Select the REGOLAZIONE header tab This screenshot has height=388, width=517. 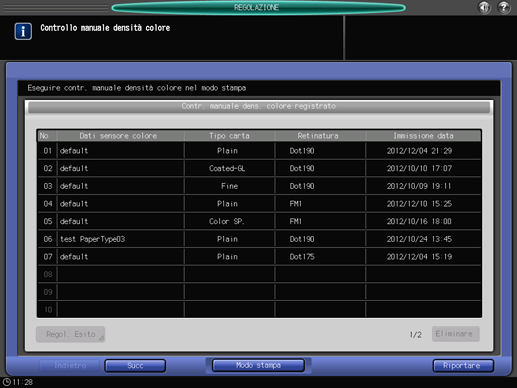(258, 7)
